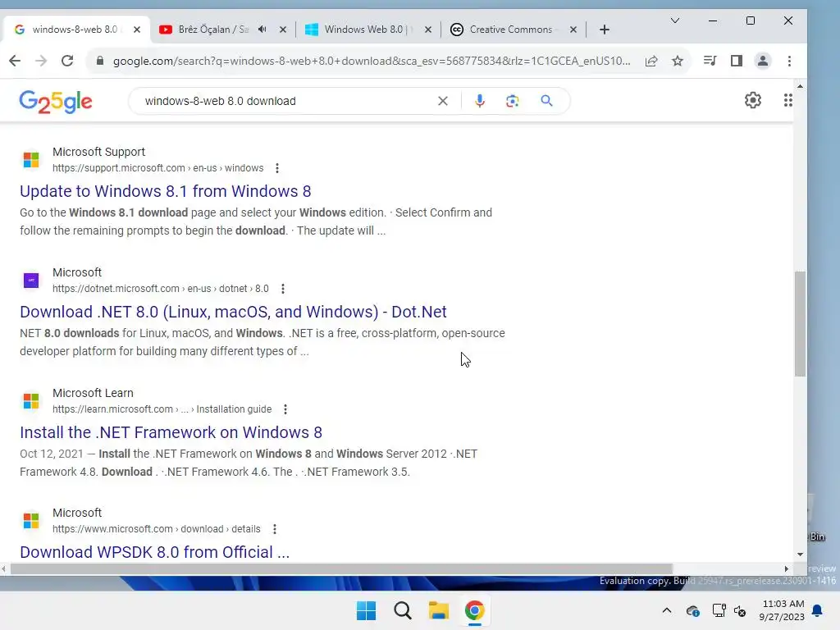The image size is (840, 630).
Task: Click the scroll down arrow
Action: [x=800, y=555]
